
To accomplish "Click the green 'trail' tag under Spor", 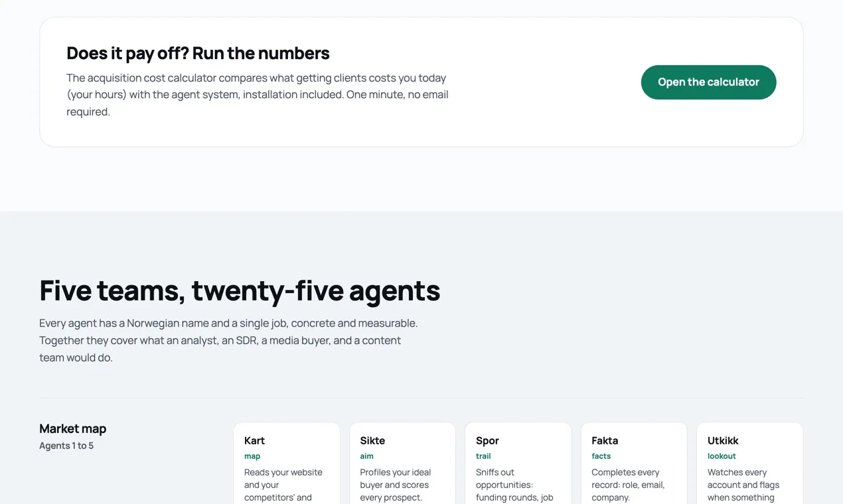I will tap(483, 456).
